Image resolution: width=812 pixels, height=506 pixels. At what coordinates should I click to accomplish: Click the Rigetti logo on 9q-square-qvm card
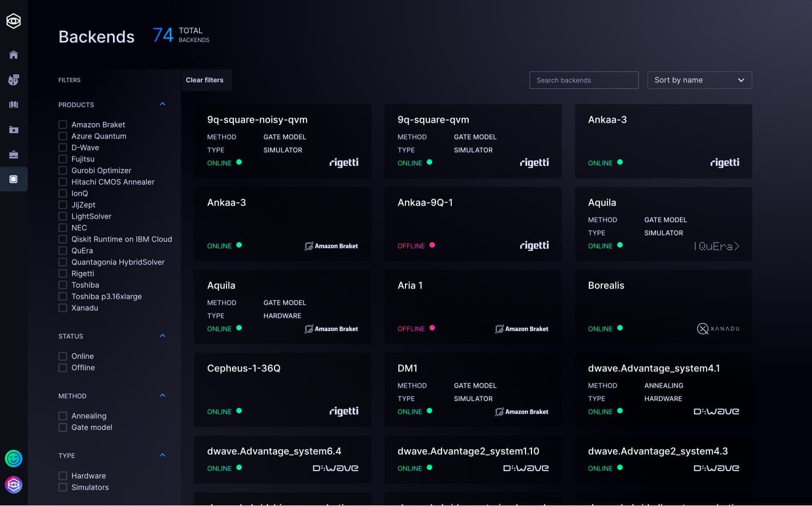click(x=534, y=162)
